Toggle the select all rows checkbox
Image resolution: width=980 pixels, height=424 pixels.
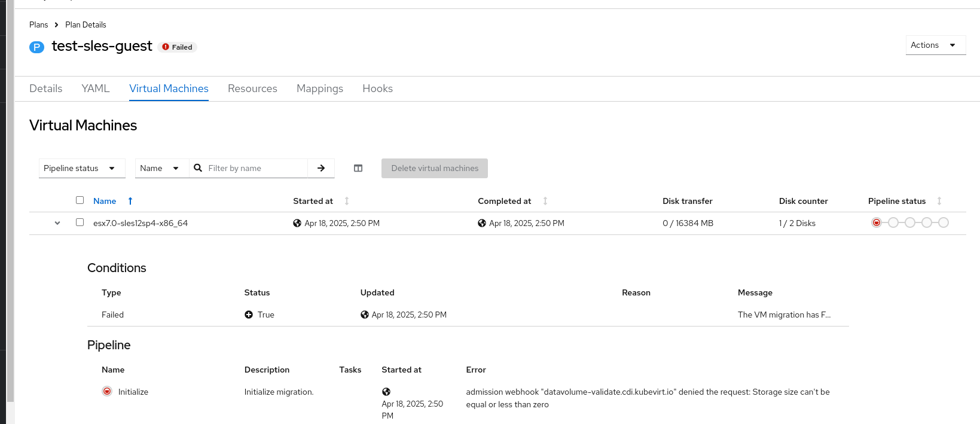click(x=80, y=200)
